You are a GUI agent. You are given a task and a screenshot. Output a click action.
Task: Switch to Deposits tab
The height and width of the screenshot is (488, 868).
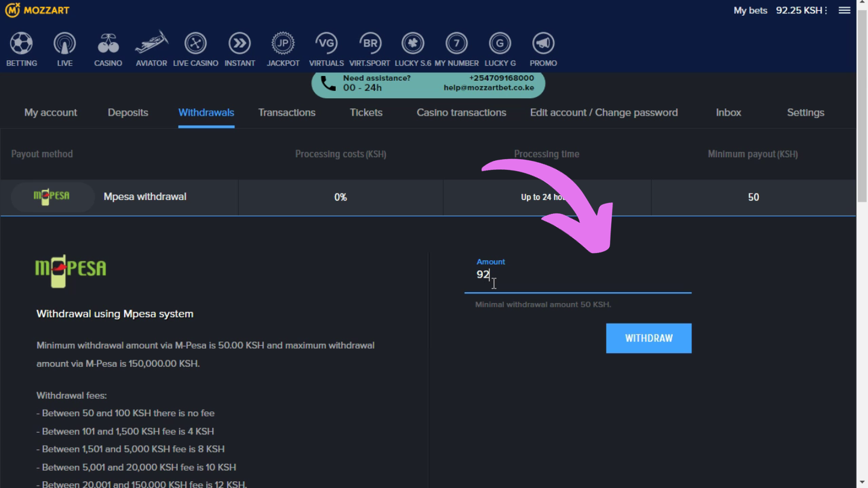(128, 113)
